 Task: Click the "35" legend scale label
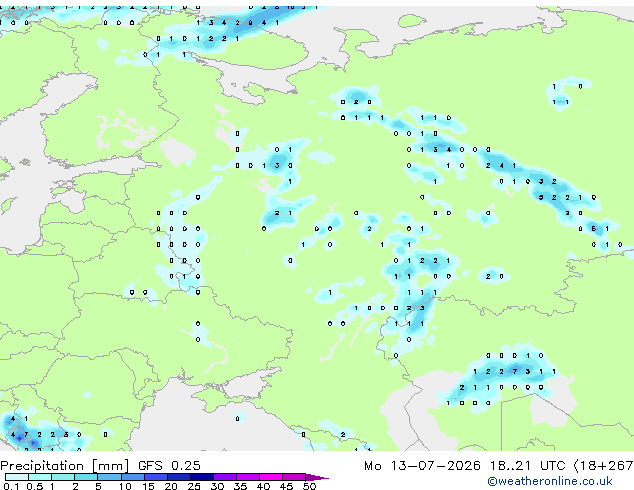tap(240, 486)
